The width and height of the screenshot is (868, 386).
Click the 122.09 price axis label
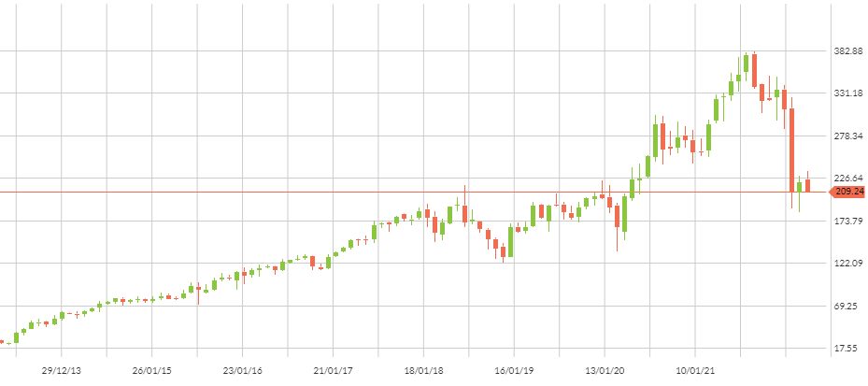(847, 264)
